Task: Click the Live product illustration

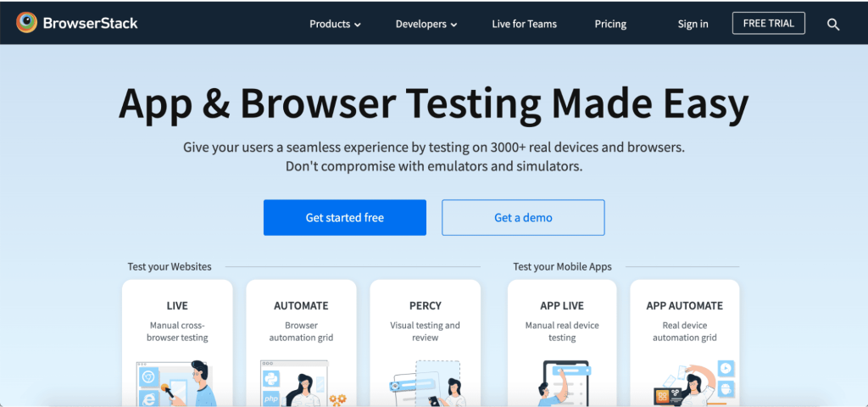Action: pos(177,382)
